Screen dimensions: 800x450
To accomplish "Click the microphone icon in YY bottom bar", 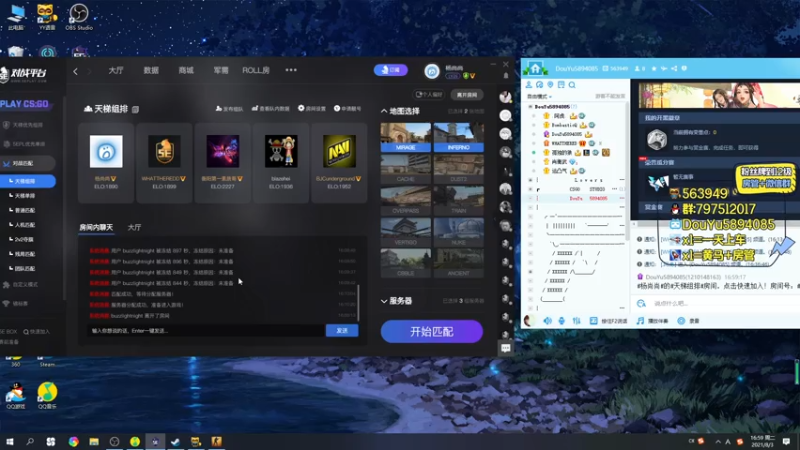I will pyautogui.click(x=562, y=321).
